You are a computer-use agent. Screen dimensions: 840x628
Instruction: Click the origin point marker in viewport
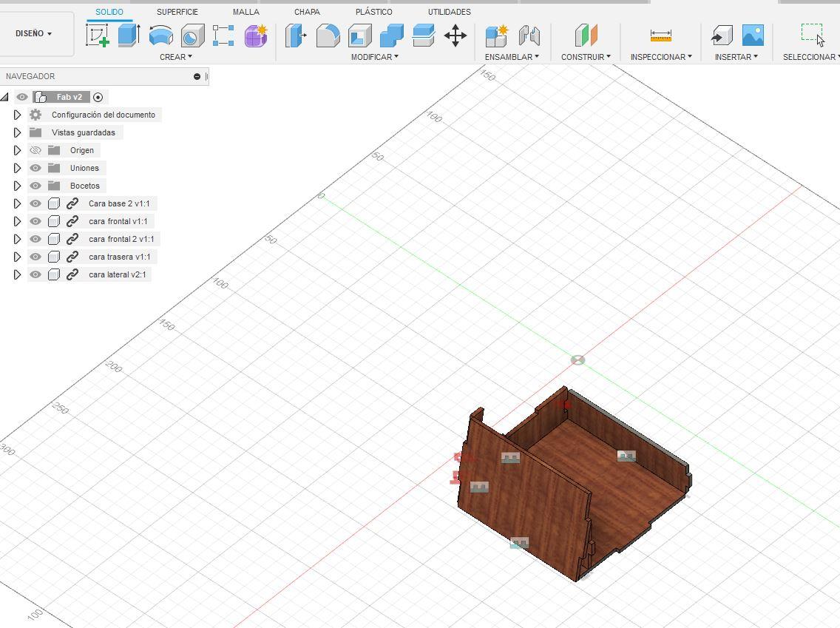(577, 360)
